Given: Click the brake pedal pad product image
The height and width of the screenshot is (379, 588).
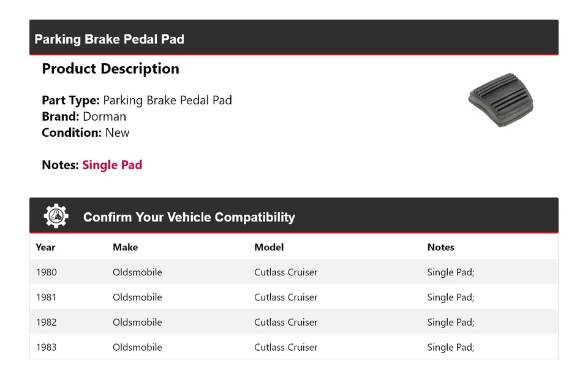Looking at the screenshot, I should coord(500,100).
